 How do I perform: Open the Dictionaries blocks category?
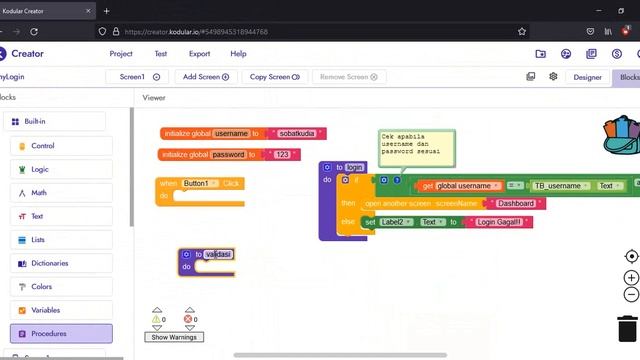[x=61, y=263]
